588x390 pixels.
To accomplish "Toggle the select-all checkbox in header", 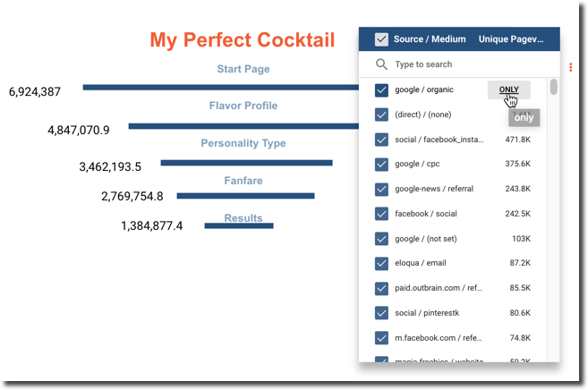I will click(381, 39).
